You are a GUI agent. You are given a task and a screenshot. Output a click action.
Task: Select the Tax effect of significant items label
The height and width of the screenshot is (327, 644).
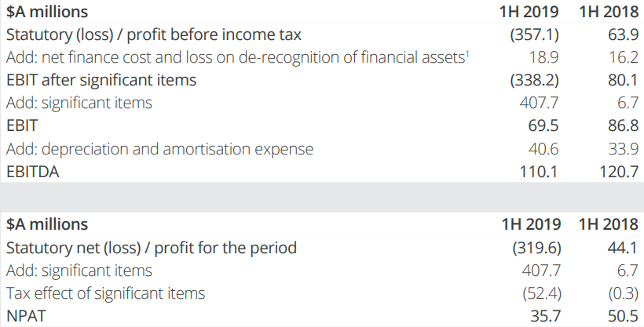click(105, 293)
